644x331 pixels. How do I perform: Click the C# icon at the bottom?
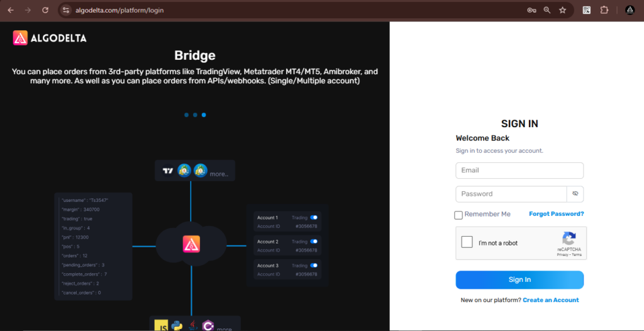coord(208,326)
